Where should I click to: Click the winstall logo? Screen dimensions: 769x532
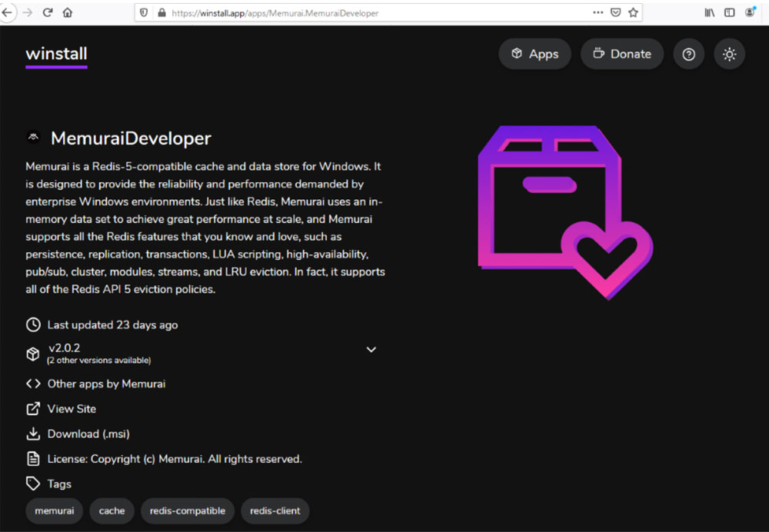[x=56, y=55]
